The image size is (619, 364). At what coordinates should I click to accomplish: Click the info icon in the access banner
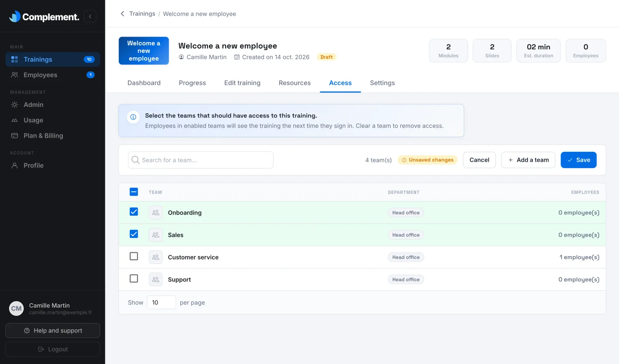click(133, 117)
